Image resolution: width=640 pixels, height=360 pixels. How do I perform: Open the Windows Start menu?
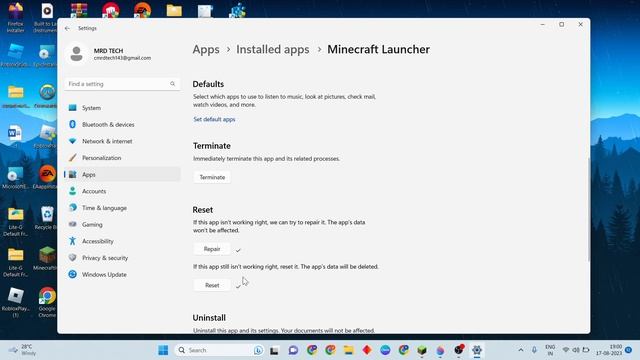163,350
